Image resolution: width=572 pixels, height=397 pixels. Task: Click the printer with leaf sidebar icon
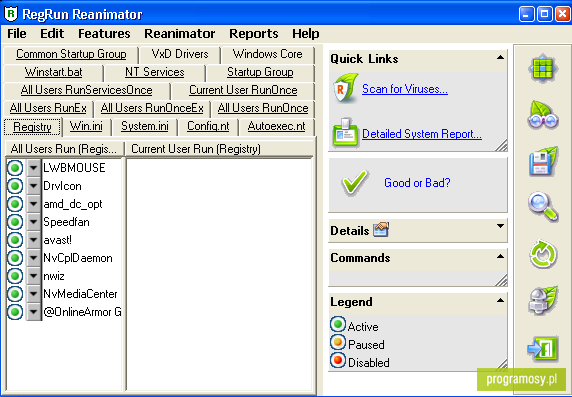pos(543,301)
